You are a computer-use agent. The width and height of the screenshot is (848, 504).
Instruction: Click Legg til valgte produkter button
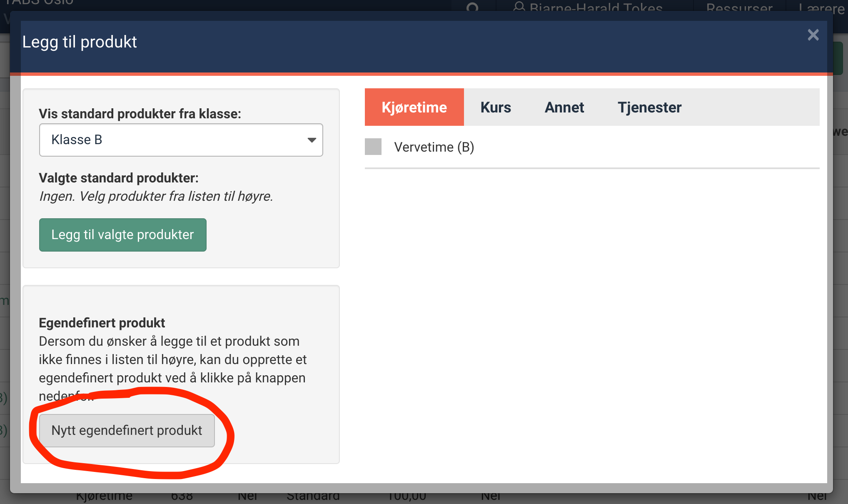click(x=123, y=235)
